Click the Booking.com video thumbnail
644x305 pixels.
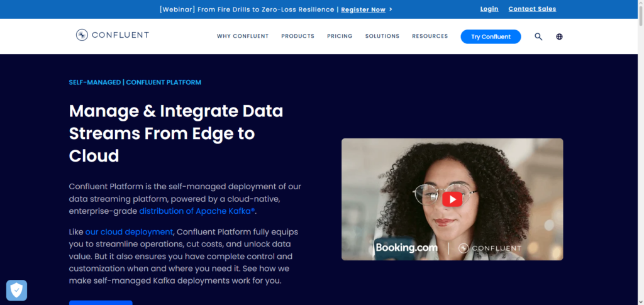tap(452, 199)
